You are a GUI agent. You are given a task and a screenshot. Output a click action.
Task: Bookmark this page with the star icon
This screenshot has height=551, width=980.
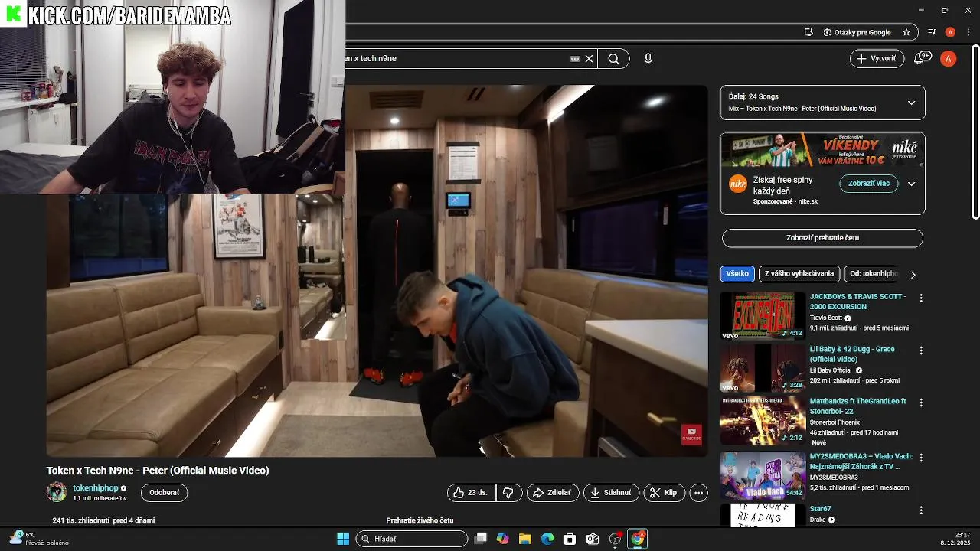point(906,32)
